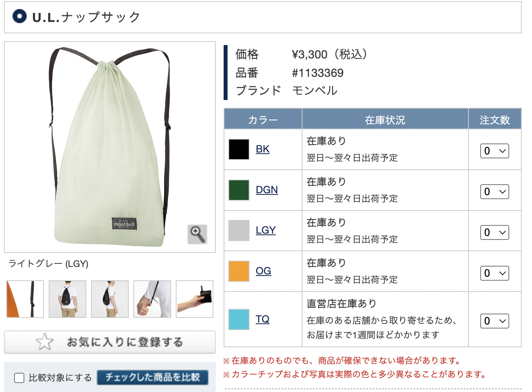Image resolution: width=532 pixels, height=392 pixels.
Task: View the model wearing bag back thumbnail
Action: pyautogui.click(x=67, y=299)
